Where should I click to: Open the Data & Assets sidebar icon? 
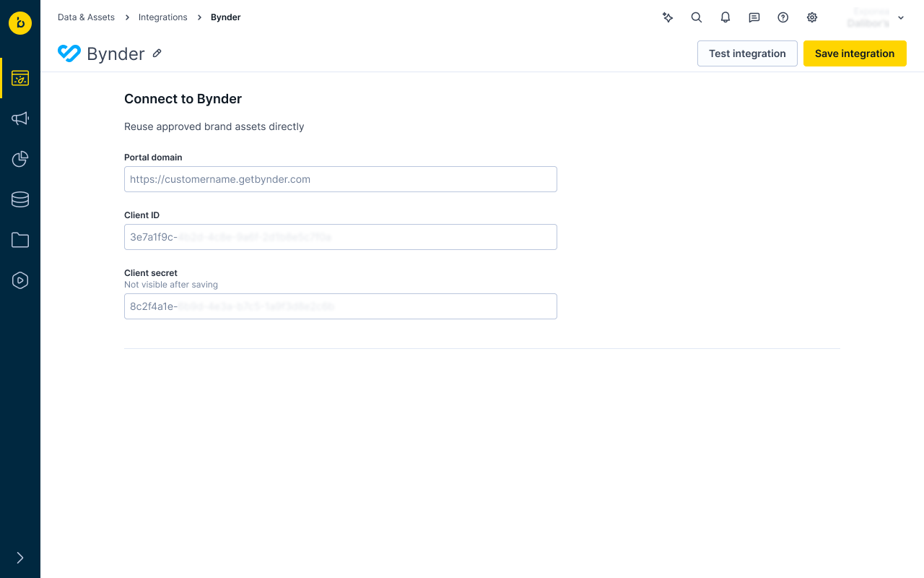[20, 78]
